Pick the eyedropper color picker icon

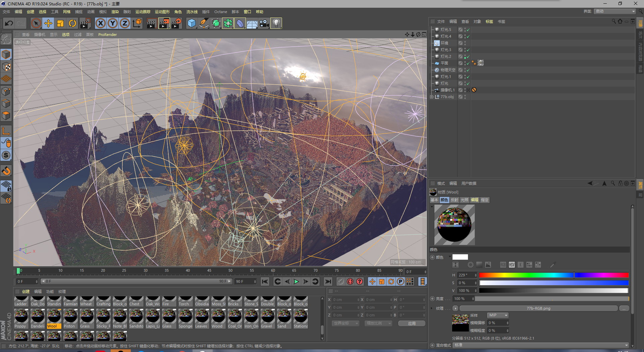[553, 265]
